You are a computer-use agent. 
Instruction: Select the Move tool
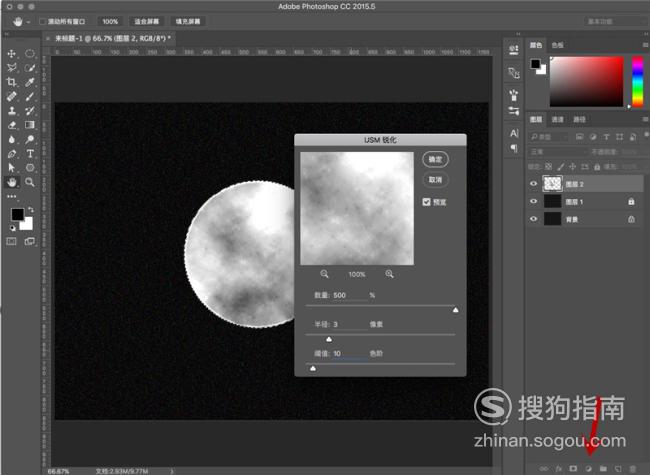pyautogui.click(x=12, y=53)
